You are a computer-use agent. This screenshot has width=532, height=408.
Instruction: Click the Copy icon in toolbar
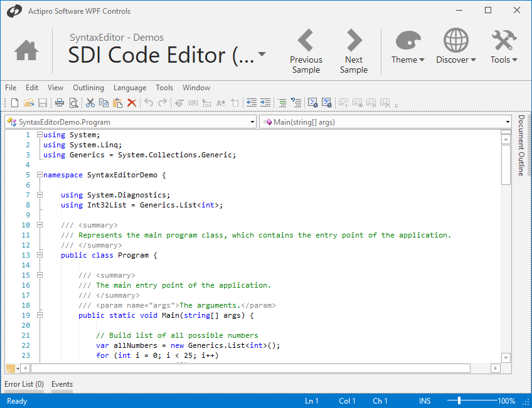point(104,103)
